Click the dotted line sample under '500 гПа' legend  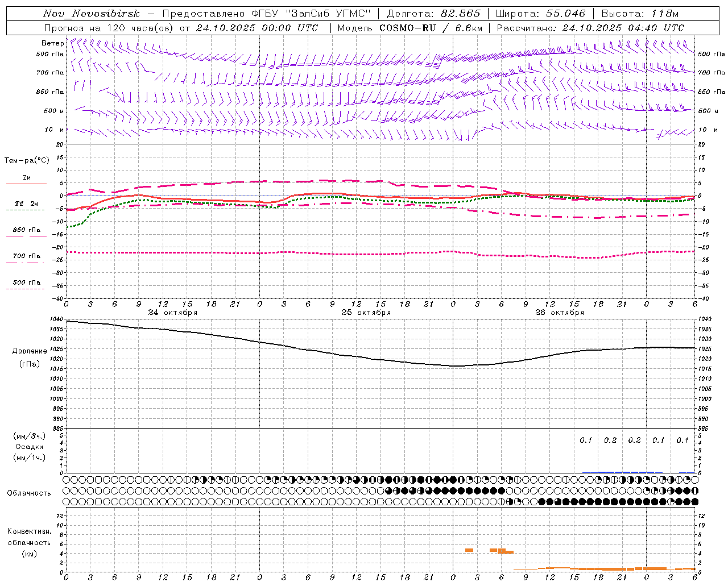coord(26,289)
